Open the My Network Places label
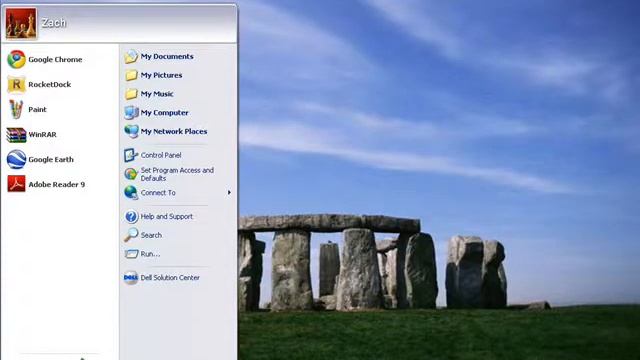 point(174,131)
